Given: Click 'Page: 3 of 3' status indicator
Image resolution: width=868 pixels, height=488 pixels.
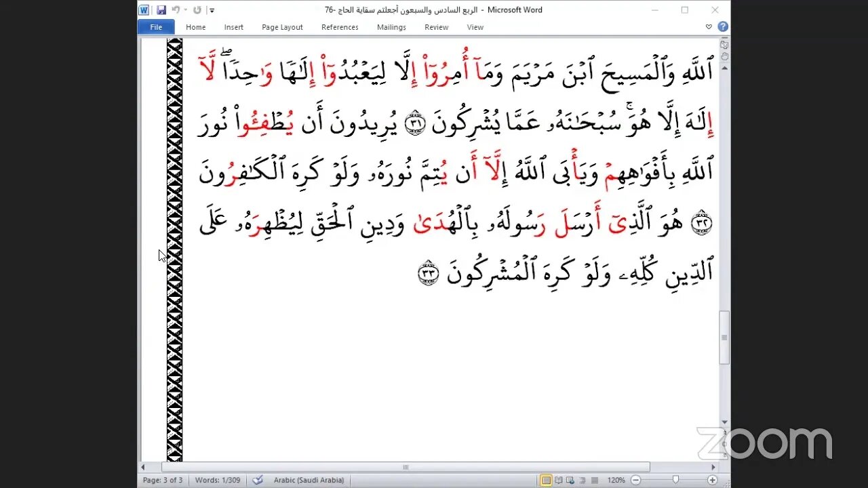Looking at the screenshot, I should click(163, 480).
